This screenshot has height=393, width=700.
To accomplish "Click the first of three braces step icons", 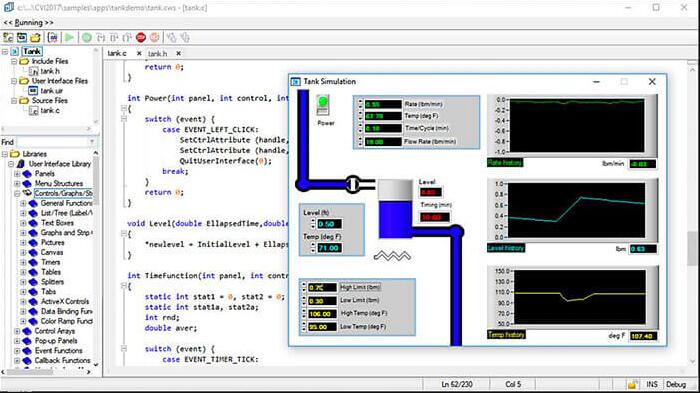I will point(100,38).
